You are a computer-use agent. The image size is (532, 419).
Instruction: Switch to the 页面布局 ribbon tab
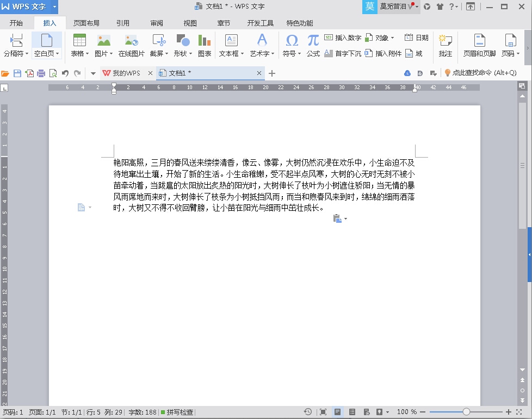click(86, 23)
